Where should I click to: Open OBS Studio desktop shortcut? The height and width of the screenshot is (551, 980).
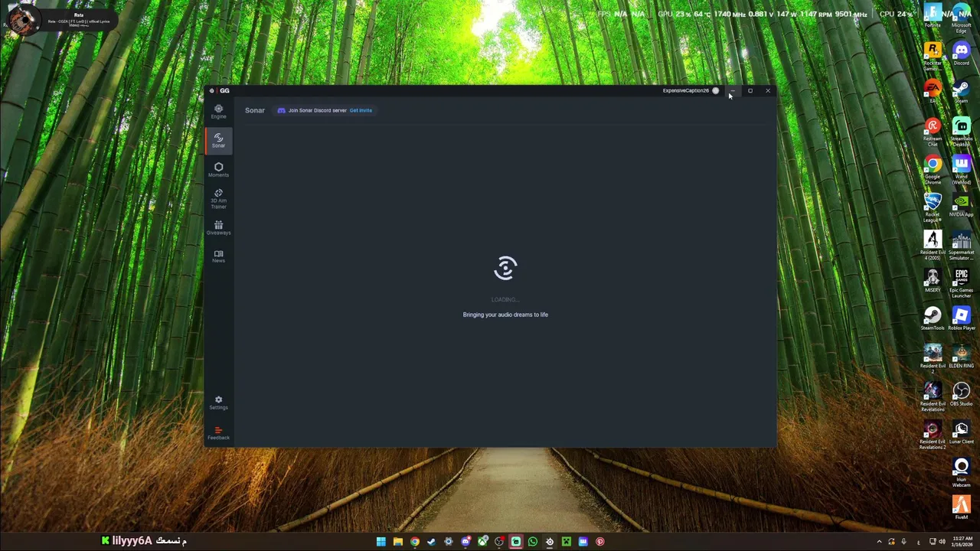[961, 395]
